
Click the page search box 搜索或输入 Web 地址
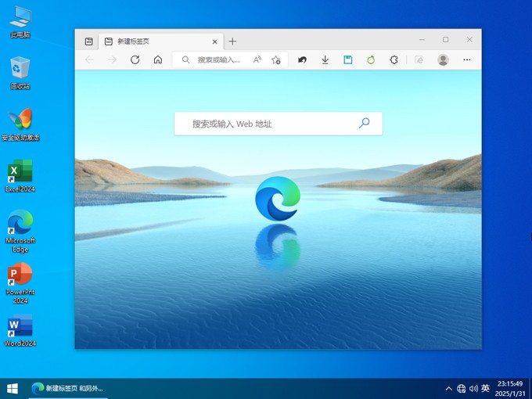[x=279, y=124]
